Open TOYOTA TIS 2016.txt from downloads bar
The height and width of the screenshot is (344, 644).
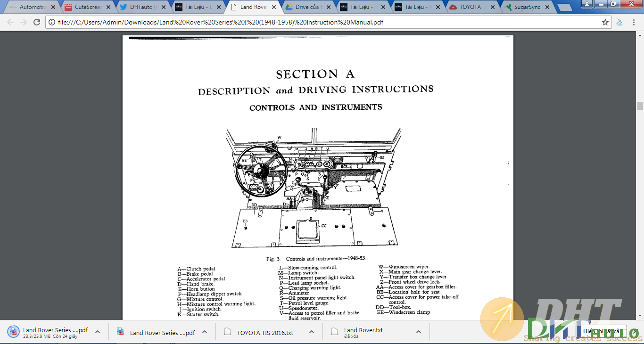[x=265, y=333]
